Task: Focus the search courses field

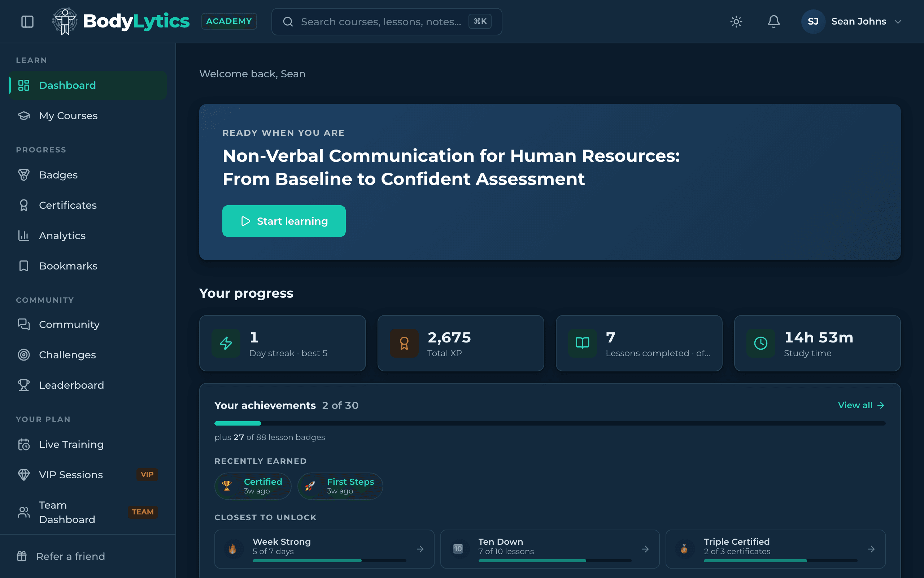Action: click(387, 22)
